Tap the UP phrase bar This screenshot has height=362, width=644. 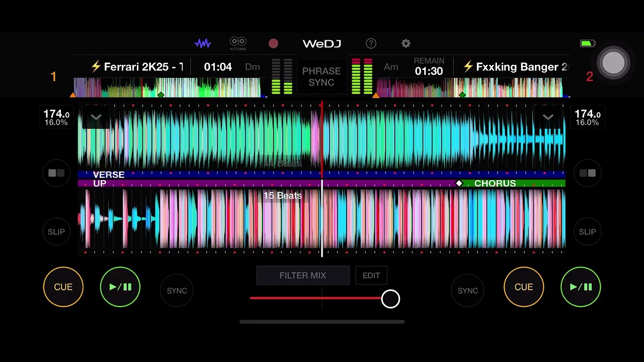pos(268,184)
